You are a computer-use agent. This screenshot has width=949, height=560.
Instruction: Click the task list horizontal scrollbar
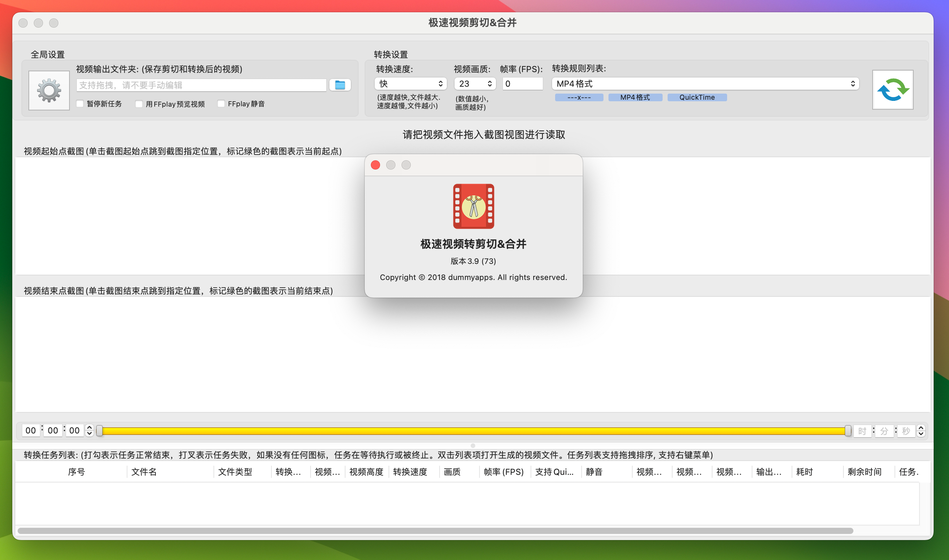(x=435, y=531)
